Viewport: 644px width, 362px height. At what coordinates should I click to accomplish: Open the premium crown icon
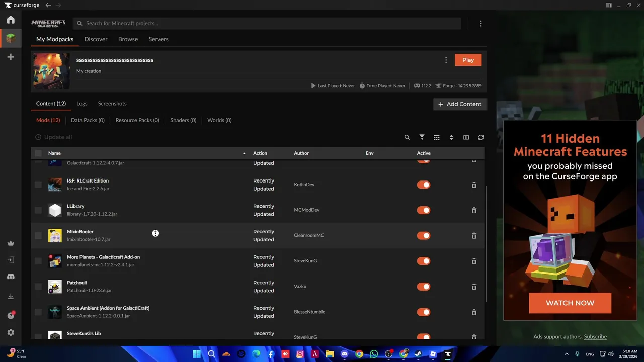(x=11, y=243)
